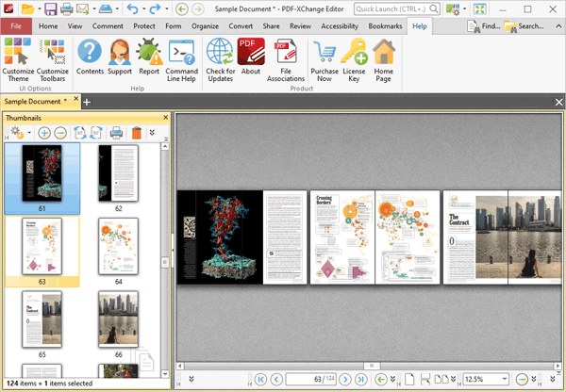Open File Associations settings
The image size is (566, 392).
[286, 60]
